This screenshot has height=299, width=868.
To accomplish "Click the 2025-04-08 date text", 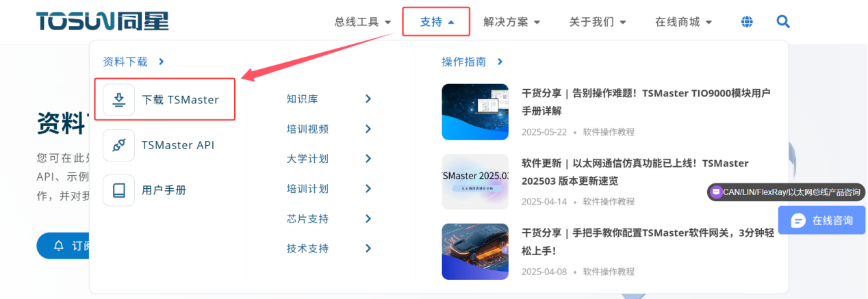I will pyautogui.click(x=544, y=272).
